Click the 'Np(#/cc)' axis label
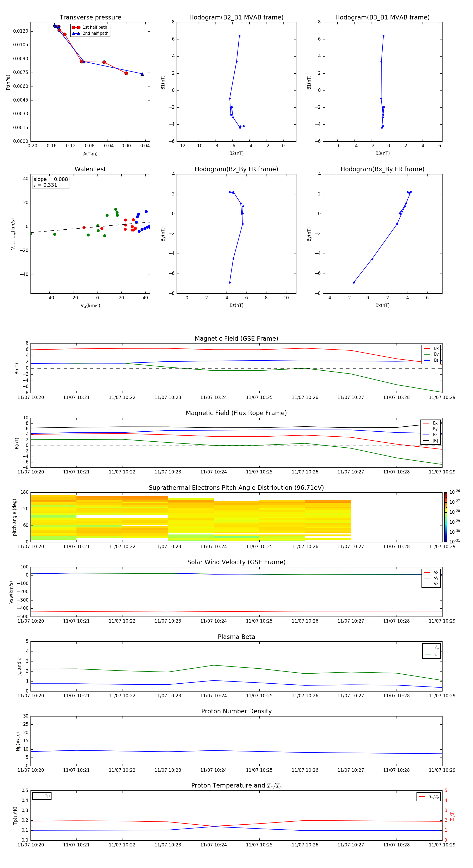Viewport: 473px width, 868px height. (18, 741)
